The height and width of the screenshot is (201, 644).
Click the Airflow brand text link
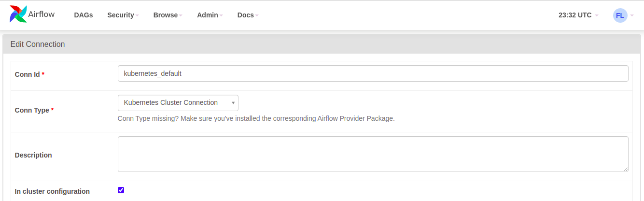coord(42,14)
